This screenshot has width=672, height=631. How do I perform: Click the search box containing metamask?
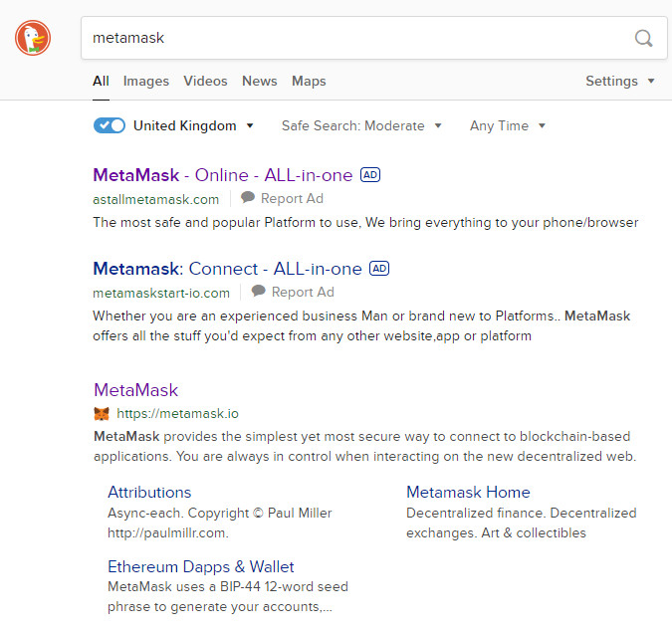pos(348,39)
